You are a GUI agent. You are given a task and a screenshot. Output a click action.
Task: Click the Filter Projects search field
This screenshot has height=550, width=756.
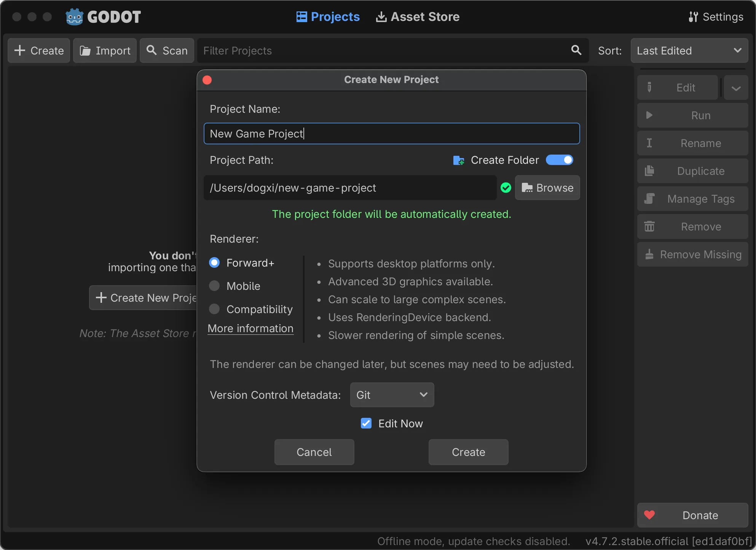pyautogui.click(x=393, y=51)
